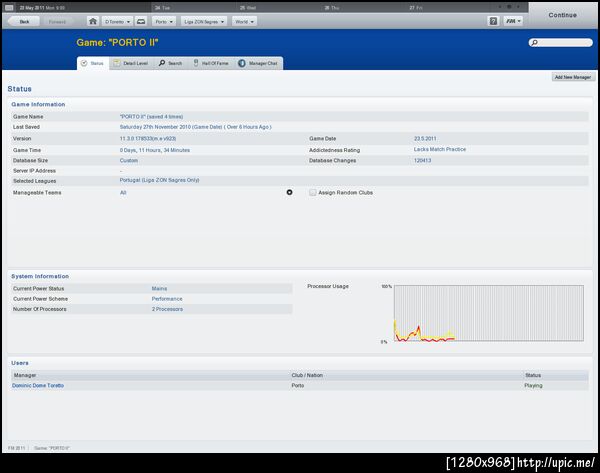Open the inbox tray icon beside D.Toretto
The width and height of the screenshot is (600, 473).
(141, 21)
